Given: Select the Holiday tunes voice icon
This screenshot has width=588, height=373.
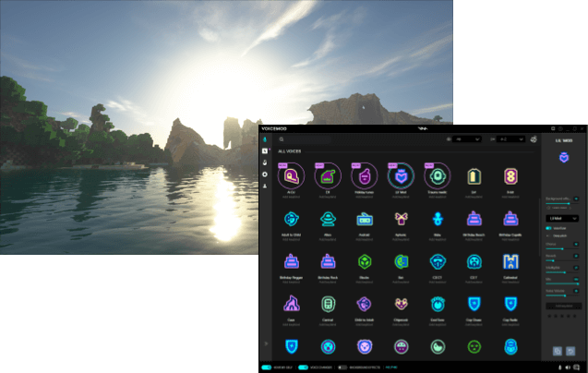Looking at the screenshot, I should coord(364,176).
